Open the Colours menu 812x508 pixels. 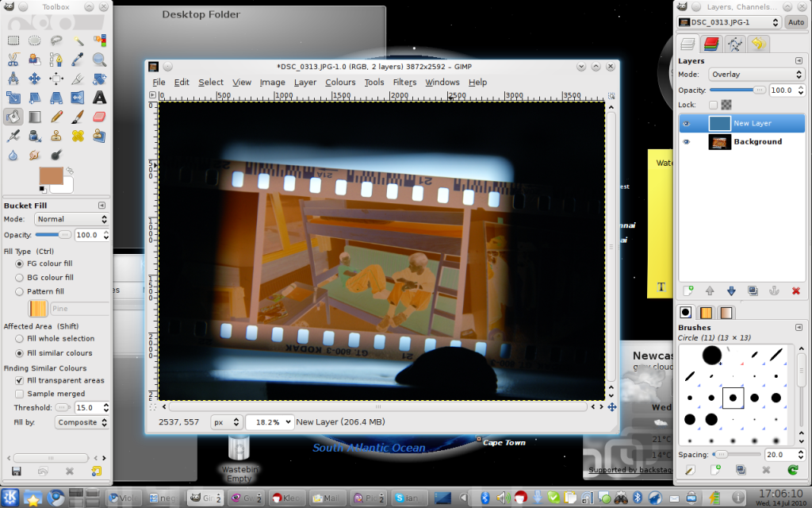(x=340, y=83)
